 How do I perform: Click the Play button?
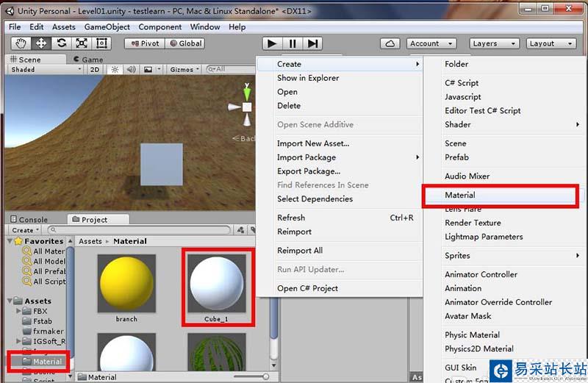pyautogui.click(x=272, y=43)
